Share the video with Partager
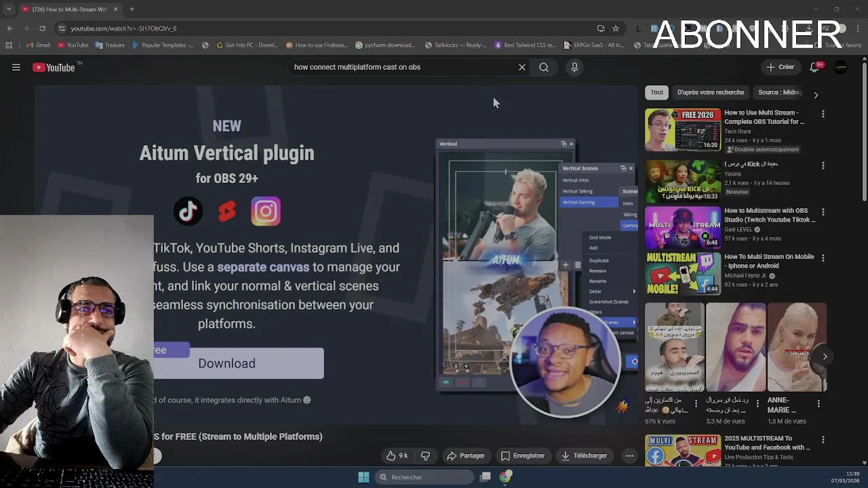This screenshot has width=868, height=488. coord(466,455)
